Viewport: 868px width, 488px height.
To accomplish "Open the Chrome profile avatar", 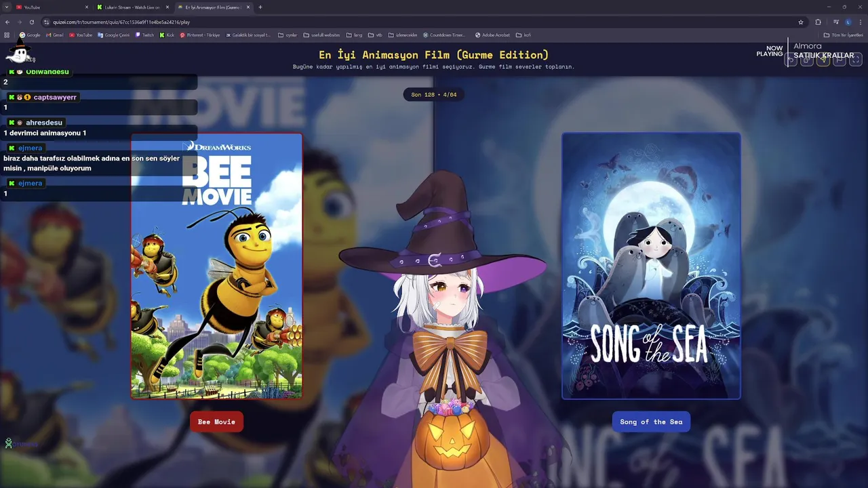I will click(x=848, y=22).
